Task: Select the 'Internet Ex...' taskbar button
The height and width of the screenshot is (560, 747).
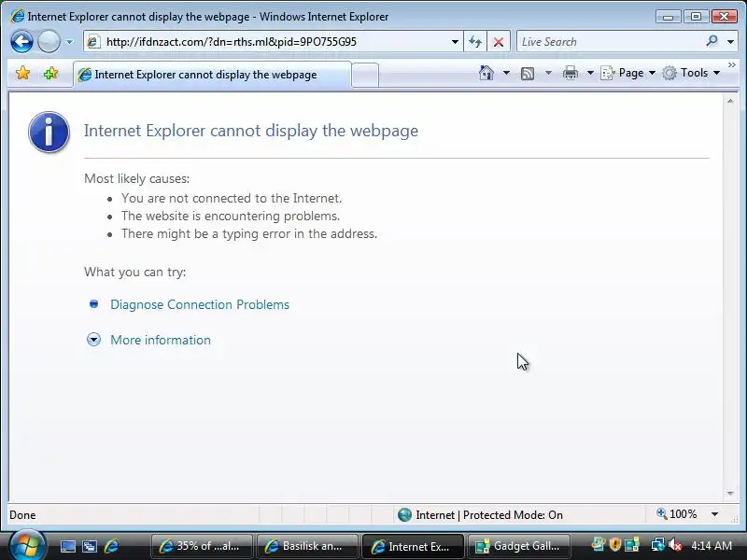Action: pyautogui.click(x=413, y=546)
